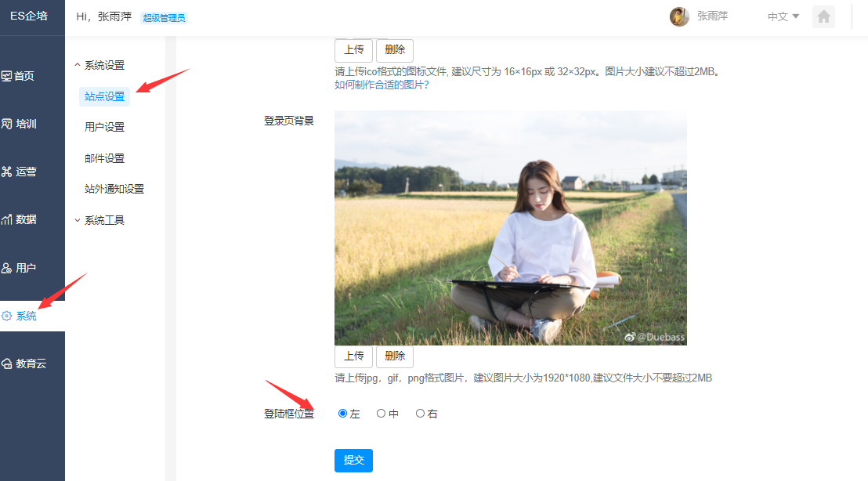This screenshot has height=481, width=868.
Task: Open 培训 training icon in sidebar
Action: pyautogui.click(x=7, y=124)
